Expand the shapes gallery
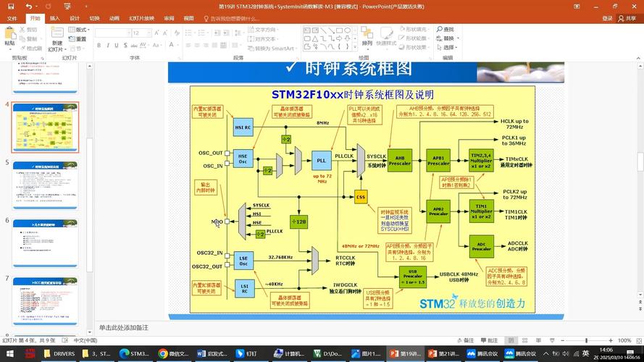 (x=355, y=47)
